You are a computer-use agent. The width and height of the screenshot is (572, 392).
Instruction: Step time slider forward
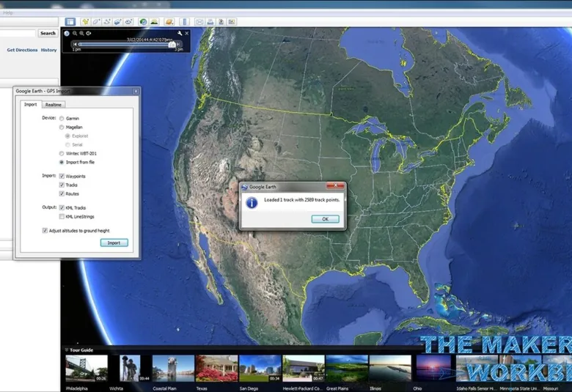[178, 44]
